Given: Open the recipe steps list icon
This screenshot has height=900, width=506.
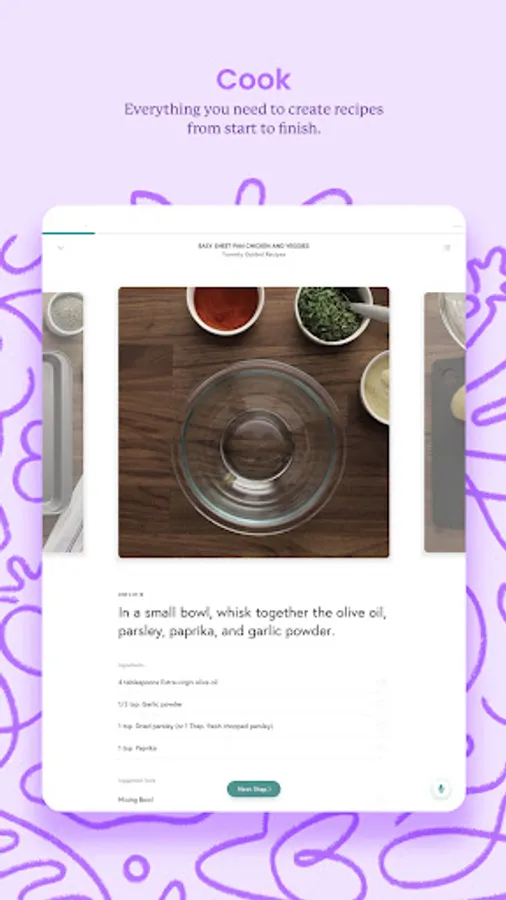Looking at the screenshot, I should coord(447,248).
